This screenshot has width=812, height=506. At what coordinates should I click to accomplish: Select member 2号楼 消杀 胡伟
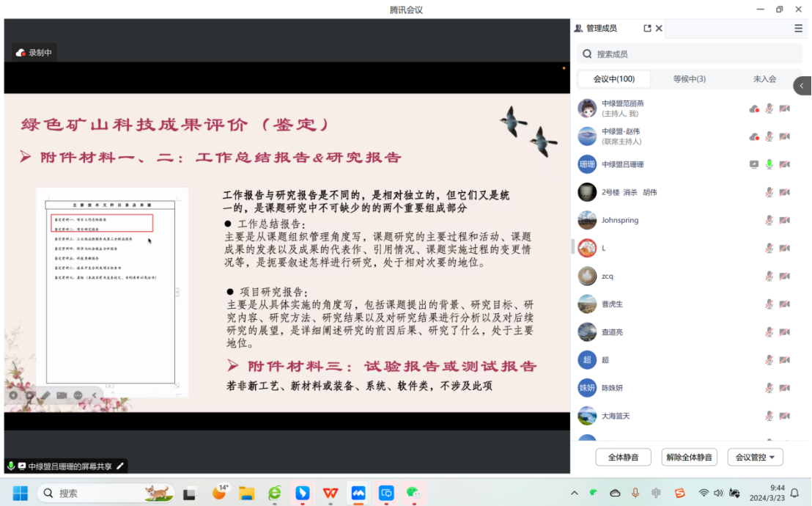[x=690, y=192]
